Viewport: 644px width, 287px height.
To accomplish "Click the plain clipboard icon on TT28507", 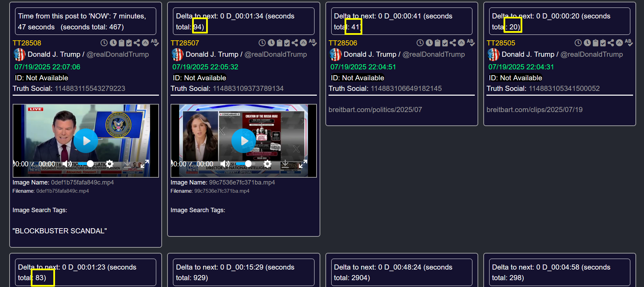I will pyautogui.click(x=279, y=43).
